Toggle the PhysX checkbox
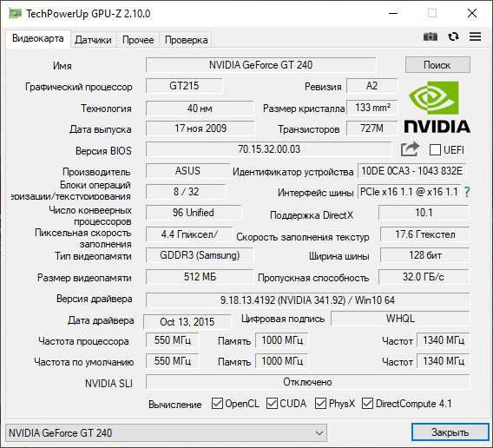Image resolution: width=493 pixels, height=448 pixels. (x=320, y=404)
